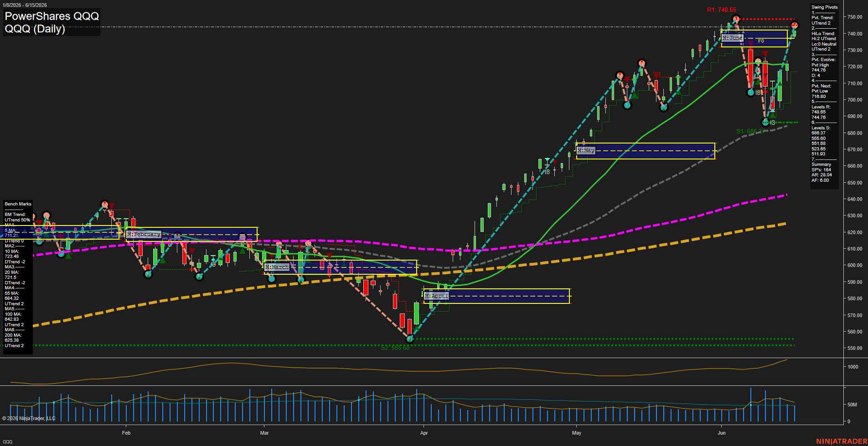Click the "Swing Pivots" panel header

825,7
